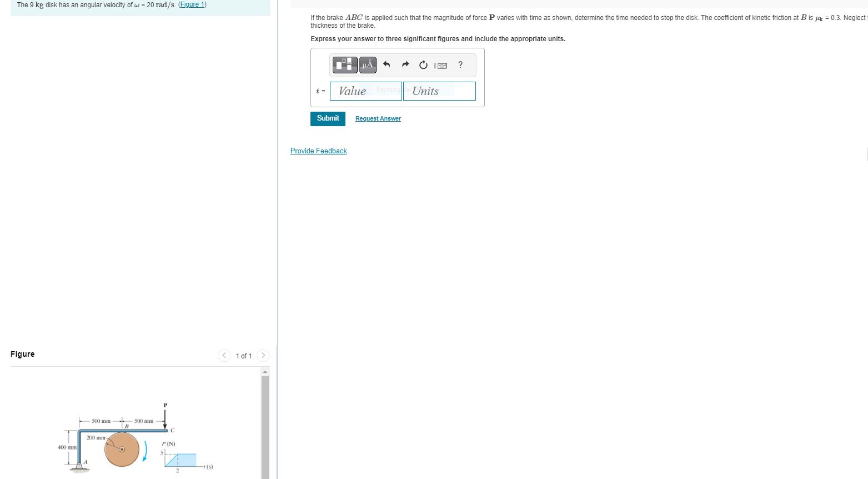The image size is (868, 479).
Task: Click the 1 of 1 page indicator
Action: click(x=243, y=356)
